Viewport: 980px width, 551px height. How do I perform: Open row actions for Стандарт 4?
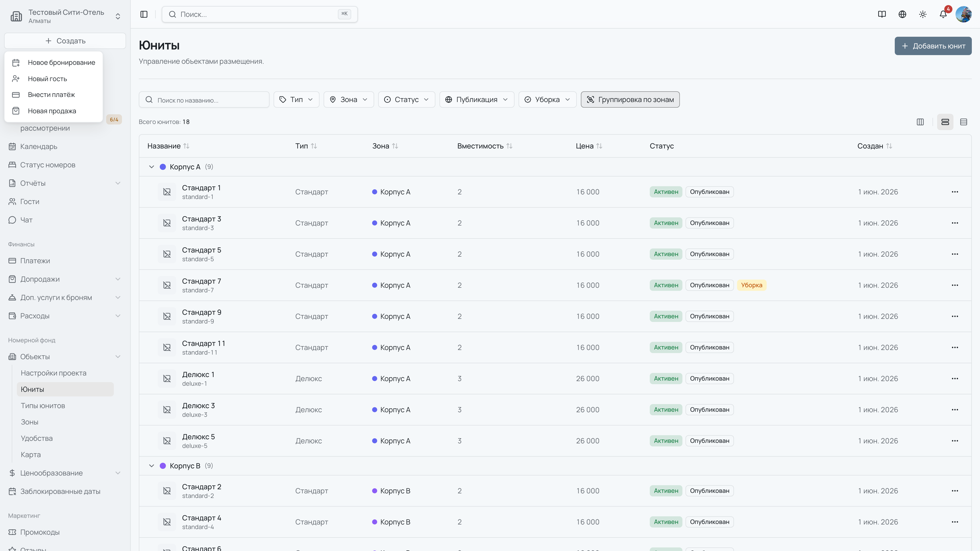pos(955,522)
